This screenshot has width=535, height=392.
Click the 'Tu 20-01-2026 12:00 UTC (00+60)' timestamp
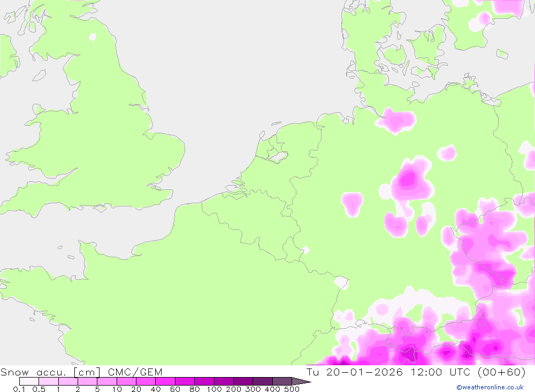click(x=416, y=372)
